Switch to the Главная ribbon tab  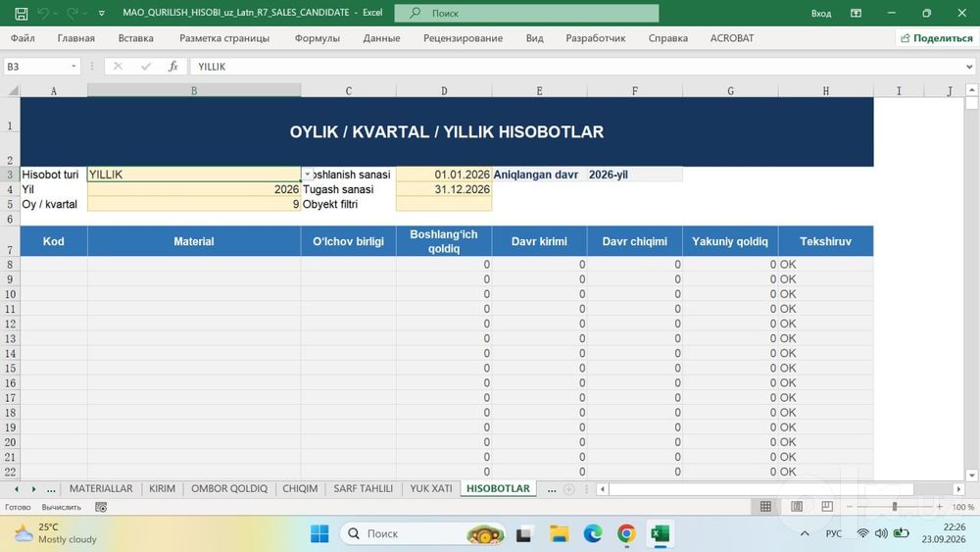(76, 38)
